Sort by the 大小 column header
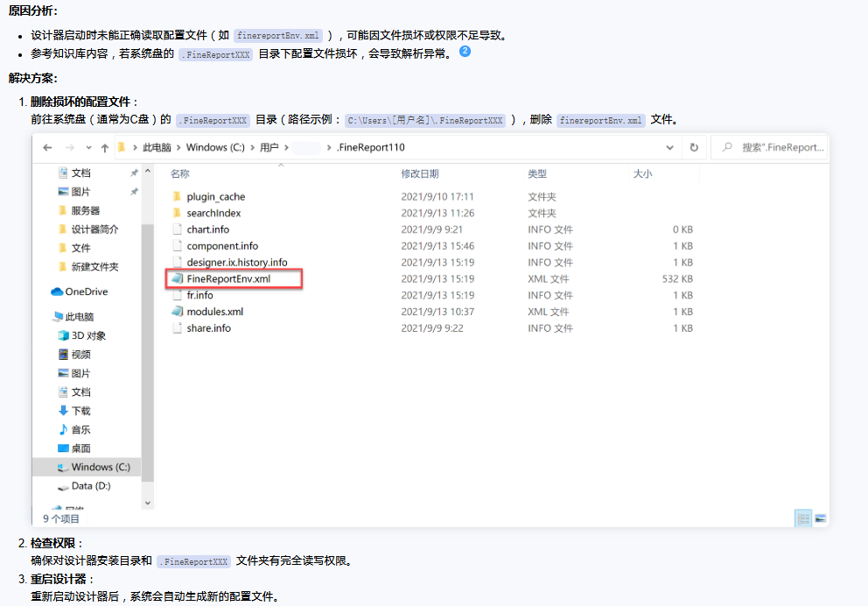Screen dimensions: 868x606 [642, 174]
